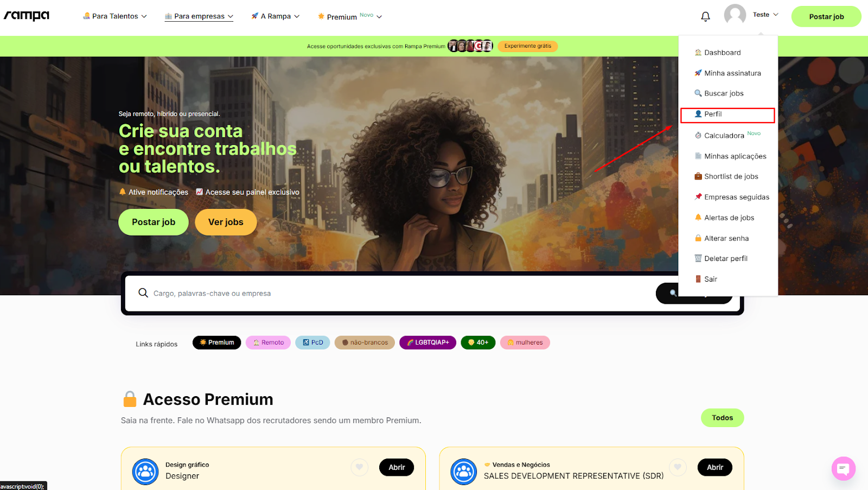
Task: Open the notifications bell icon
Action: pos(705,16)
